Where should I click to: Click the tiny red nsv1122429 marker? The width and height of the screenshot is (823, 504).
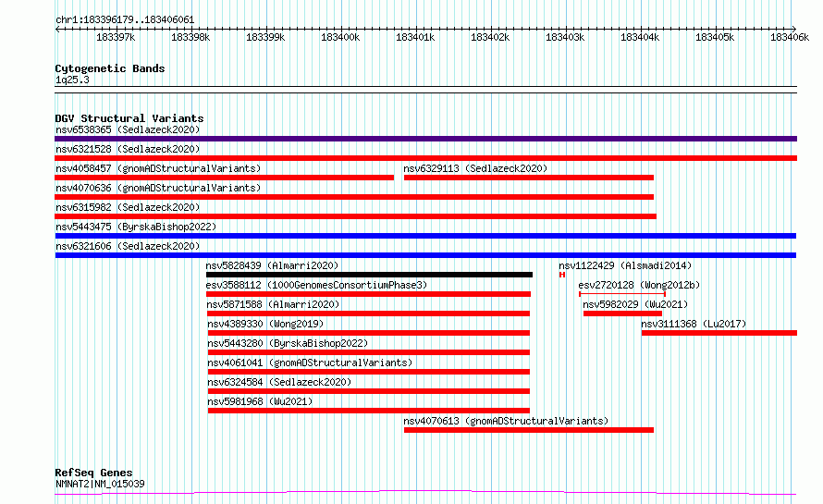(x=562, y=275)
